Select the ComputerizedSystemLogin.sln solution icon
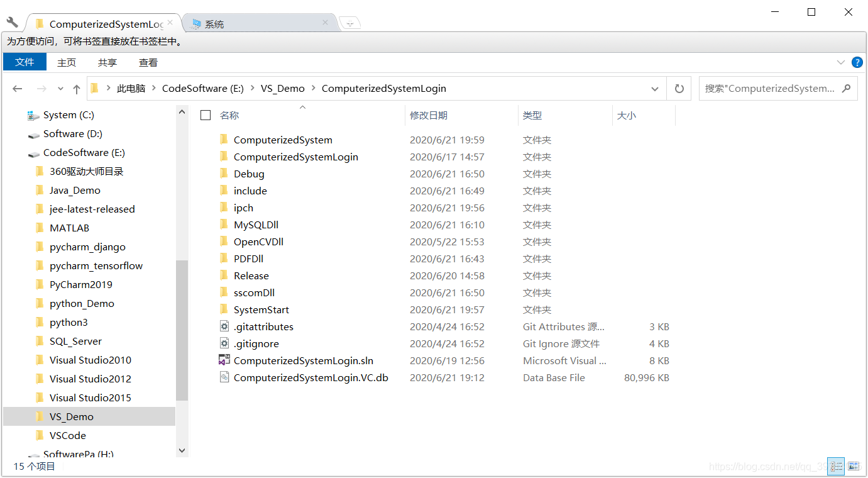Image resolution: width=868 pixels, height=478 pixels. 224,360
